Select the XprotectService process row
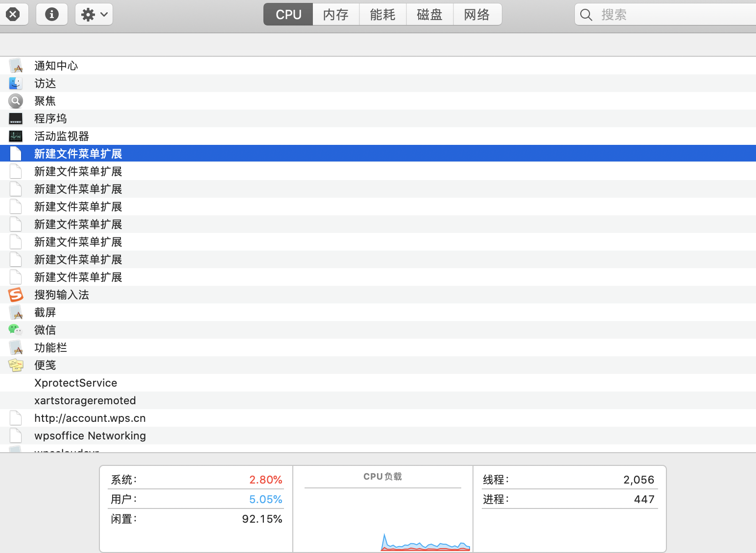 tap(76, 383)
